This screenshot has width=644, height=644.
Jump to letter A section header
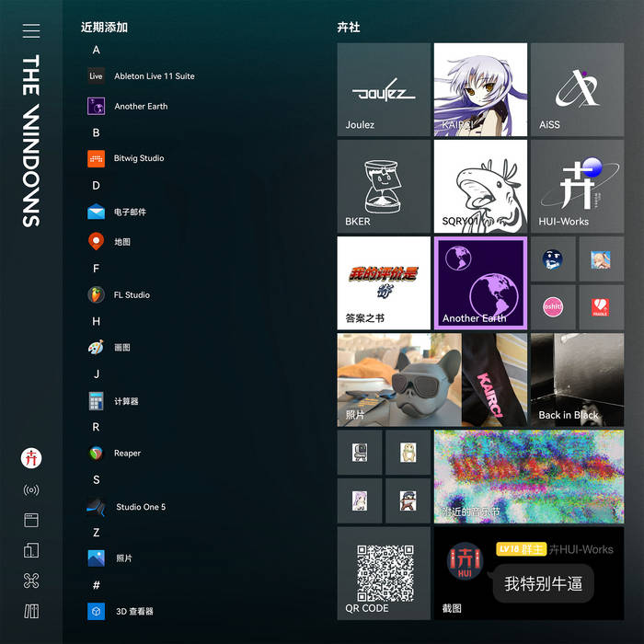point(96,50)
